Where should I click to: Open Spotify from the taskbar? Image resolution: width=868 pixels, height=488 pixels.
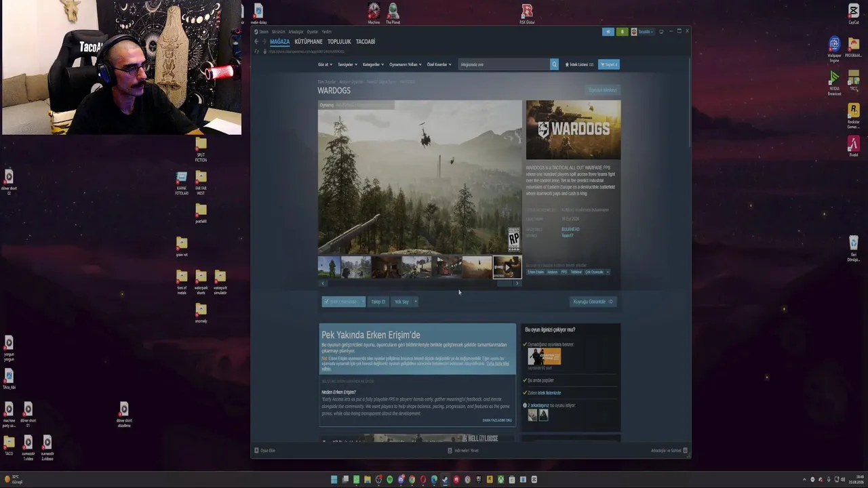pos(389,480)
